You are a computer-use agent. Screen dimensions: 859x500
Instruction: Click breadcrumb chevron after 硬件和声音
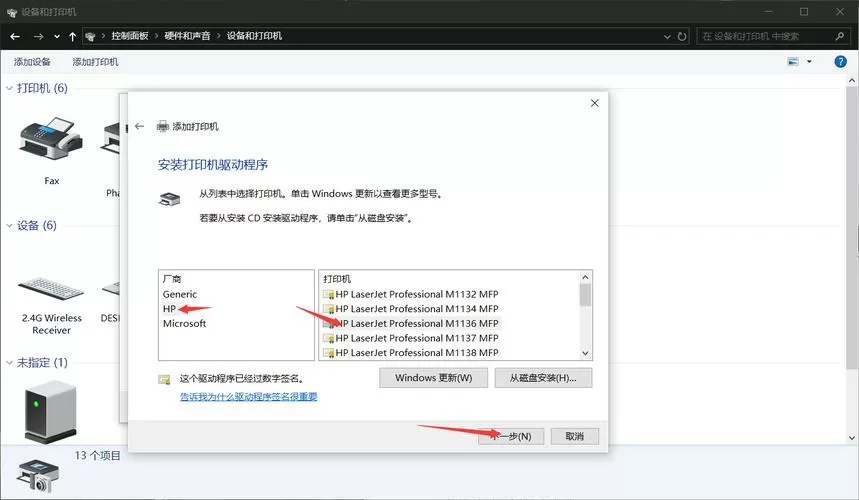coord(219,36)
